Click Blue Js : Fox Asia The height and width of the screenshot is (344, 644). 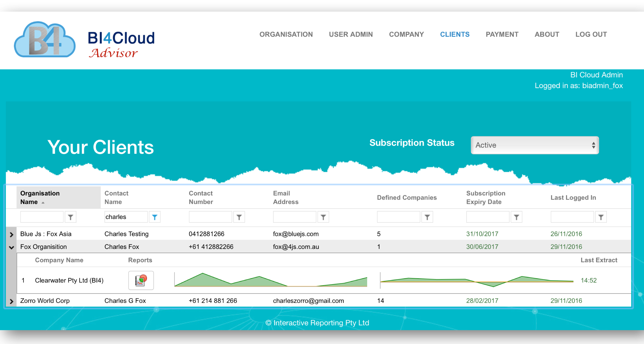click(x=46, y=234)
